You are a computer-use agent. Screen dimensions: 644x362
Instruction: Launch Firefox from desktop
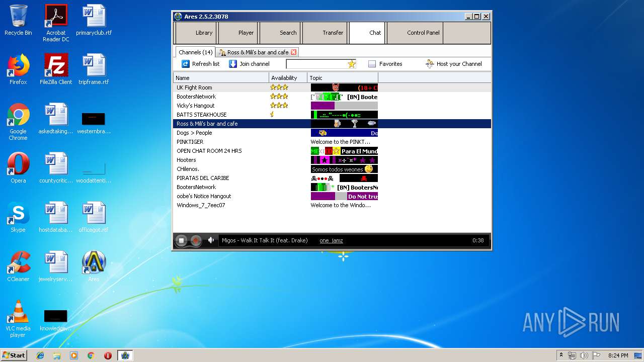(x=18, y=69)
